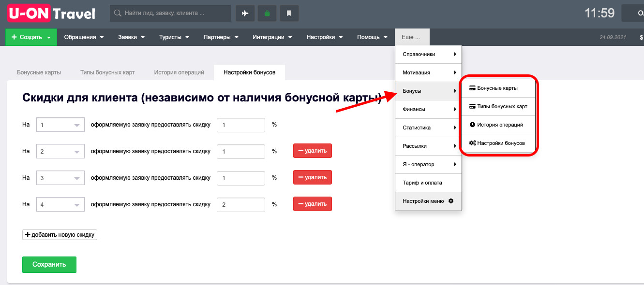The image size is (644, 285).
Task: Expand the Справочники submenu
Action: 429,55
